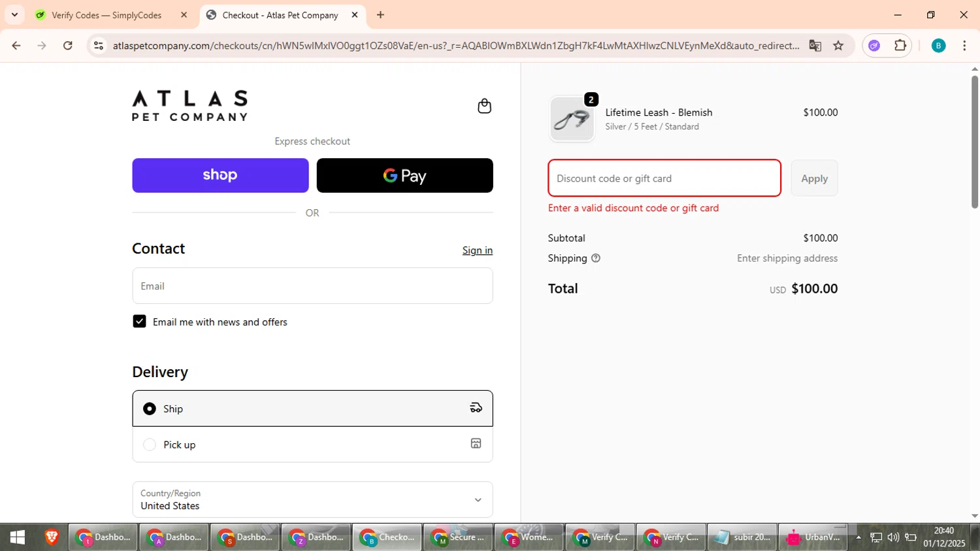
Task: Click the Lifetime Leash product thumbnail
Action: (x=572, y=119)
